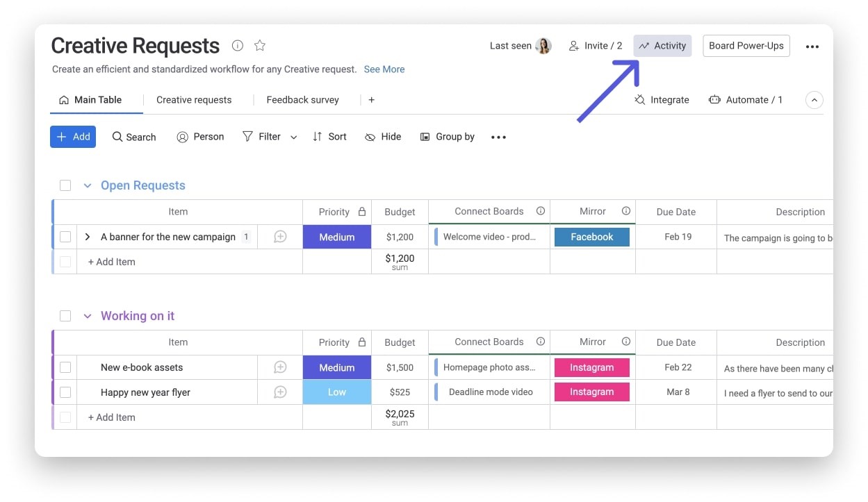This screenshot has width=868, height=502.
Task: Click the Facebook mirror label
Action: [592, 237]
